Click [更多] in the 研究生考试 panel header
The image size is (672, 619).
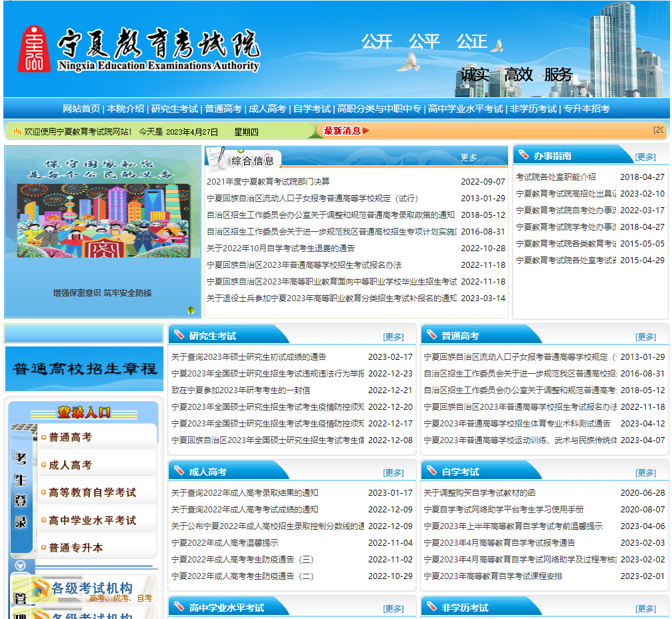(x=393, y=336)
